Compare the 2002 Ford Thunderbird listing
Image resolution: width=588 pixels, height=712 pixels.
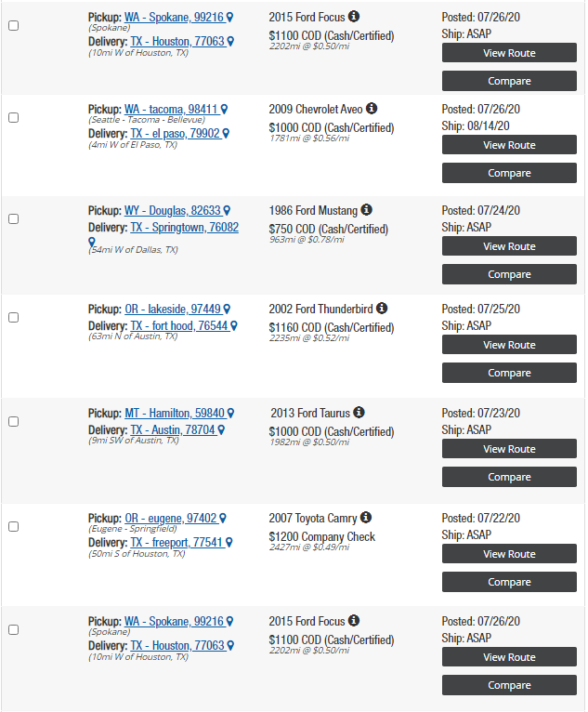click(x=510, y=373)
